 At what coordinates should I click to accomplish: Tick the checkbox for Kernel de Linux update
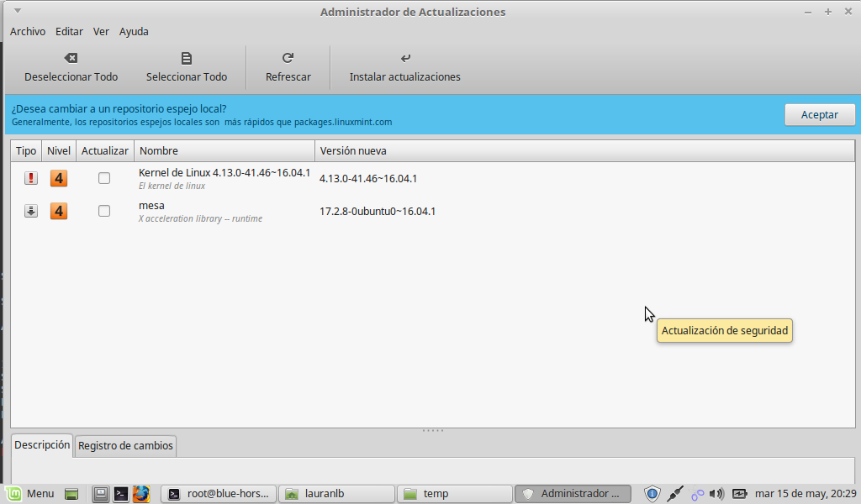point(104,178)
